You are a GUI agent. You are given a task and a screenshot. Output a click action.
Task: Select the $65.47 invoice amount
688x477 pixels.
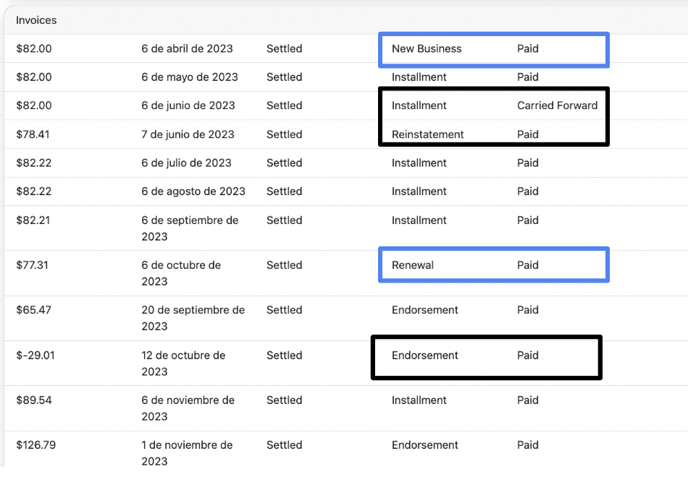click(34, 310)
